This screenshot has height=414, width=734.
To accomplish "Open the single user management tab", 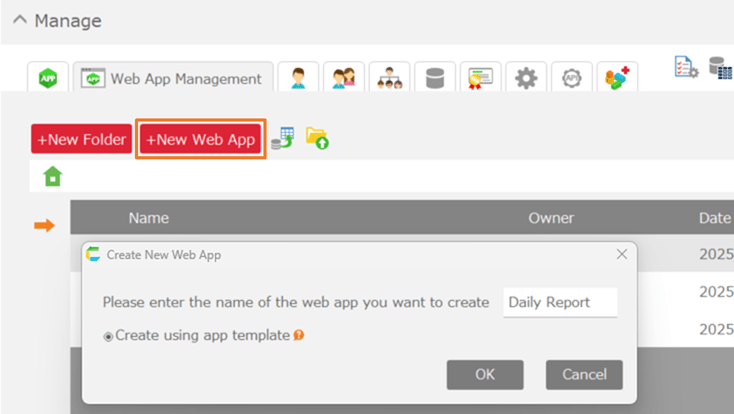I will tap(297, 78).
